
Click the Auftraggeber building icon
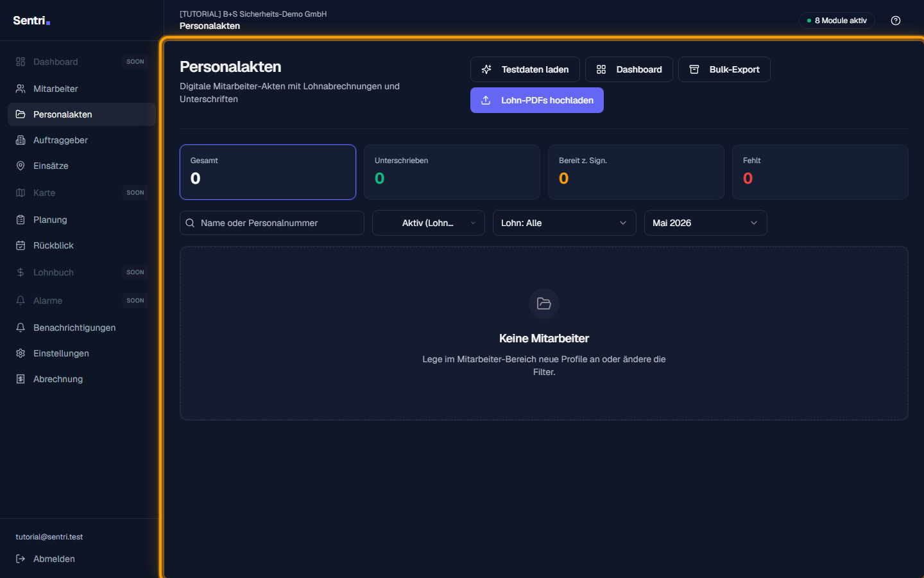coord(21,140)
